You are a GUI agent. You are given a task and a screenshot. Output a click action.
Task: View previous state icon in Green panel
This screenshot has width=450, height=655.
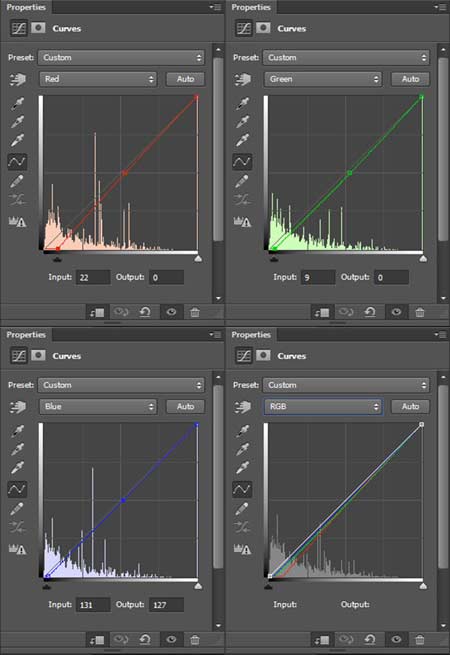coord(346,312)
